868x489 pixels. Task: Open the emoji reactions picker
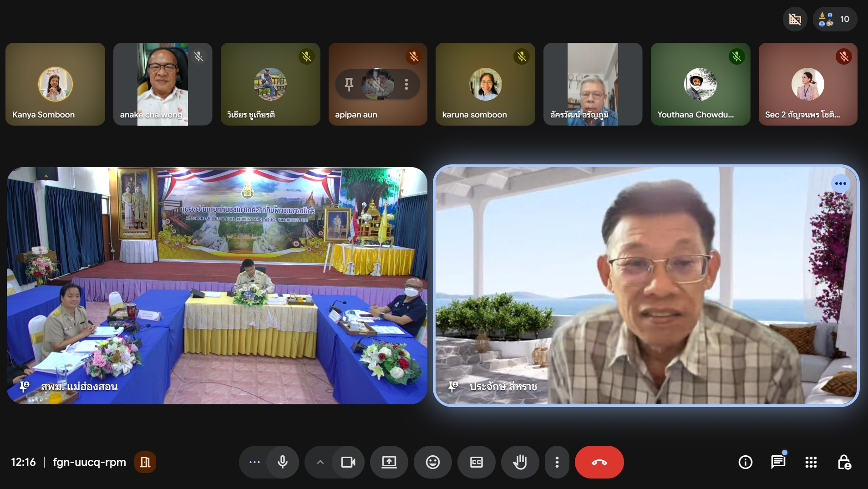tap(432, 462)
